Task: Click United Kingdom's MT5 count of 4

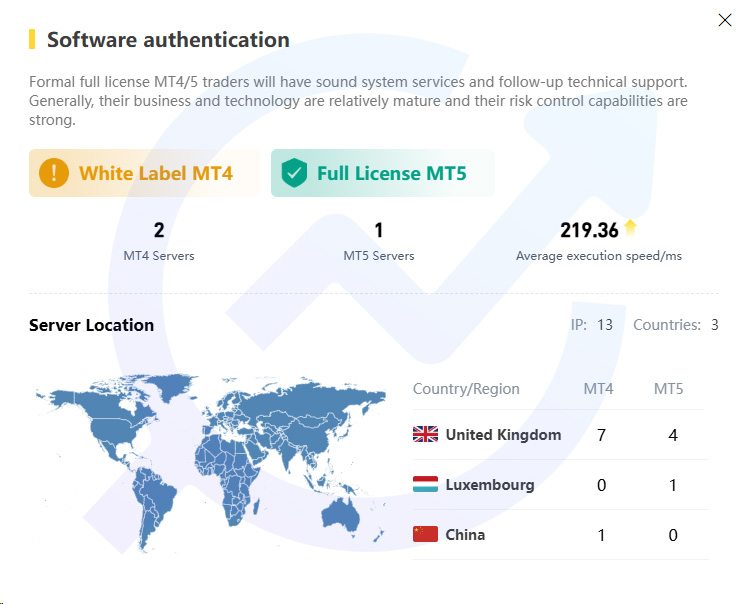Action: coord(673,435)
